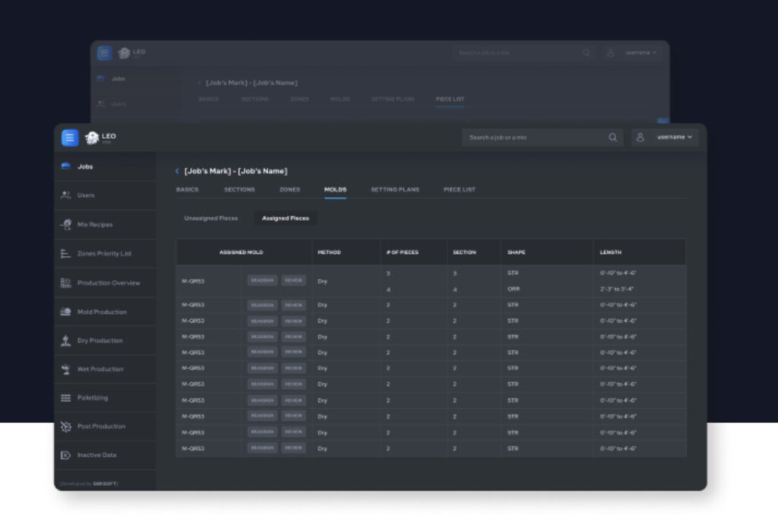Click the Zones Priority List icon
The height and width of the screenshot is (532, 778).
(67, 253)
